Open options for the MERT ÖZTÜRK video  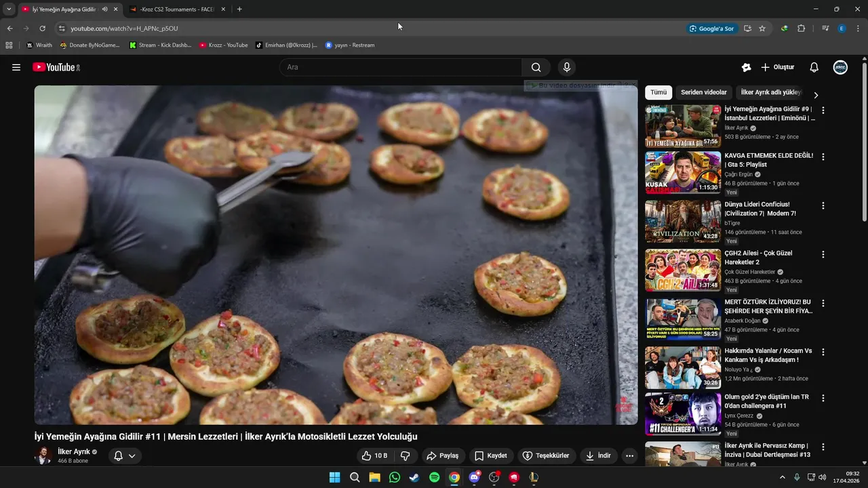click(823, 303)
